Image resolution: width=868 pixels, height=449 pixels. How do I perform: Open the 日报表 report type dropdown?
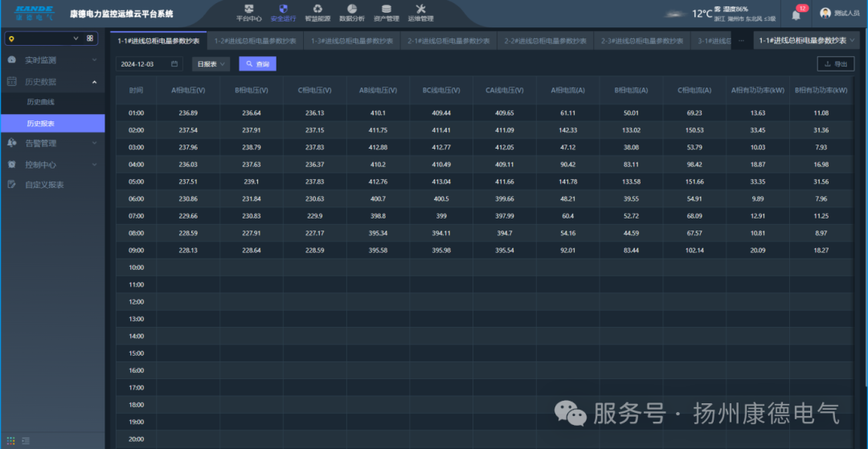click(211, 63)
